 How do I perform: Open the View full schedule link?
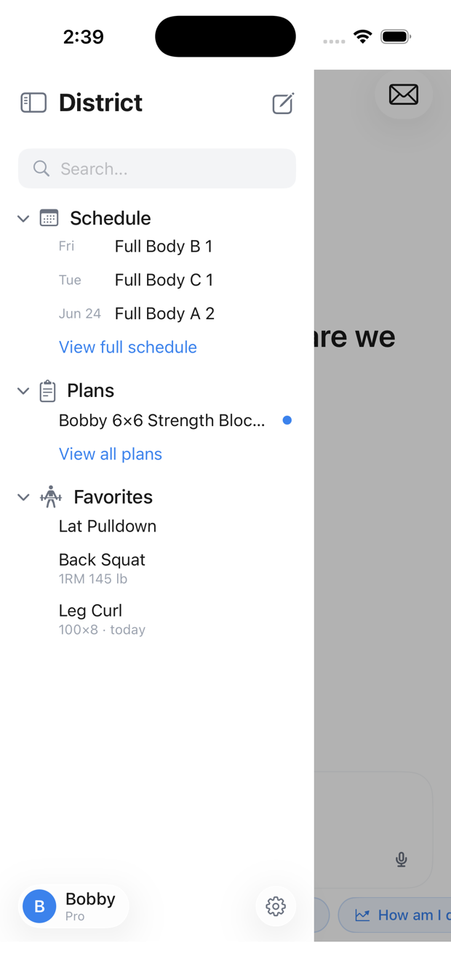128,347
